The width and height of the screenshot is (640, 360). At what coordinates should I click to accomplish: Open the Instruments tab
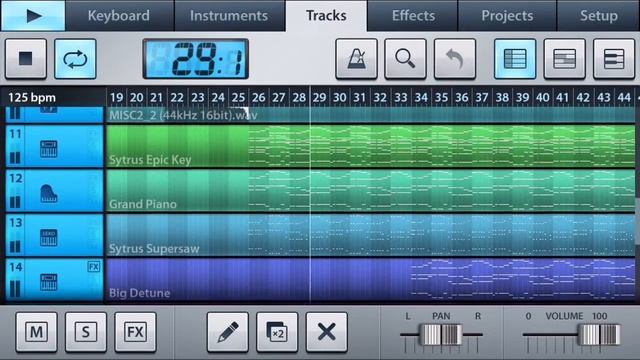coord(229,16)
